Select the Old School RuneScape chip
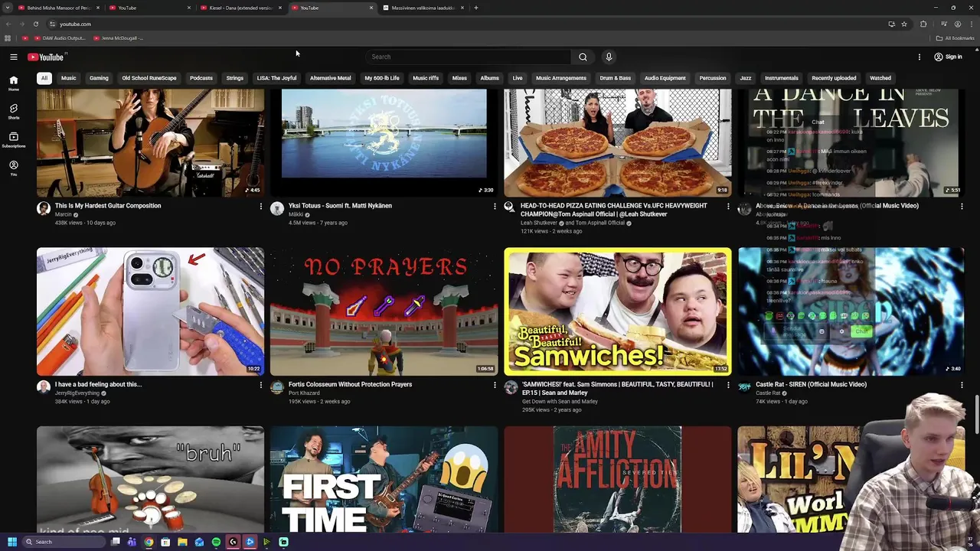This screenshot has width=980, height=551. click(149, 78)
